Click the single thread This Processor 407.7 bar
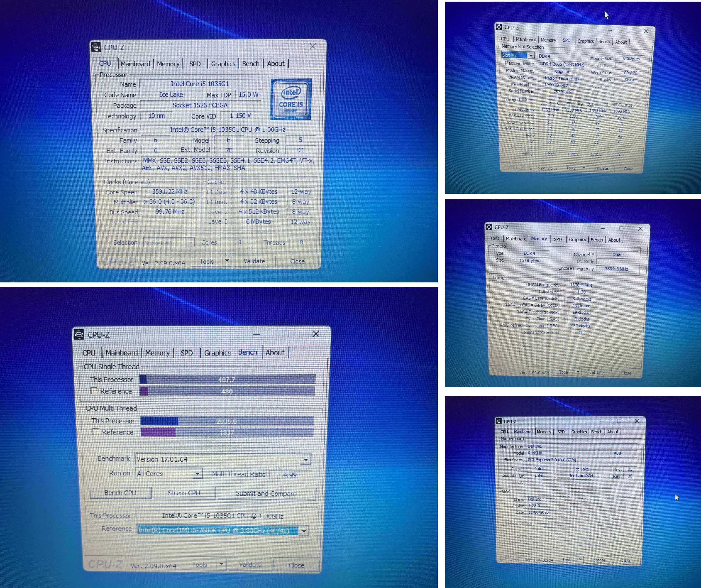 (x=227, y=380)
